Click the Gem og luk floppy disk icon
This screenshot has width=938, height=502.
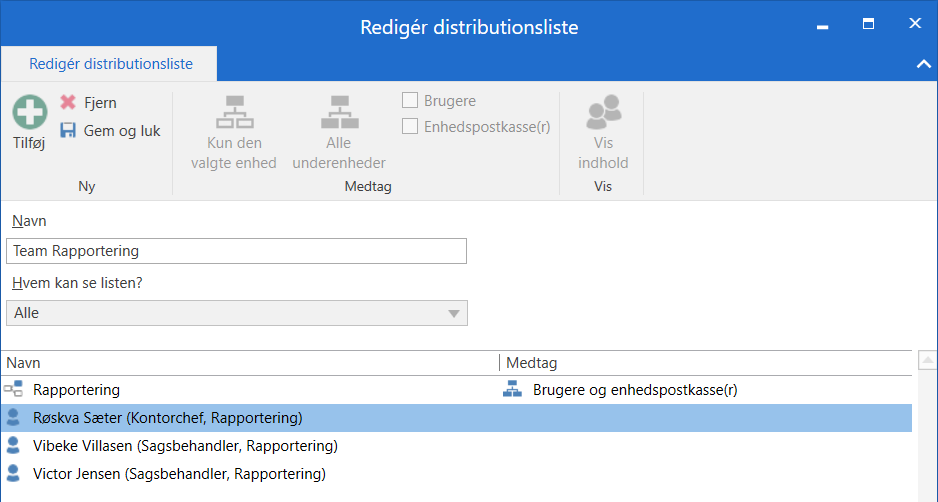tap(68, 131)
